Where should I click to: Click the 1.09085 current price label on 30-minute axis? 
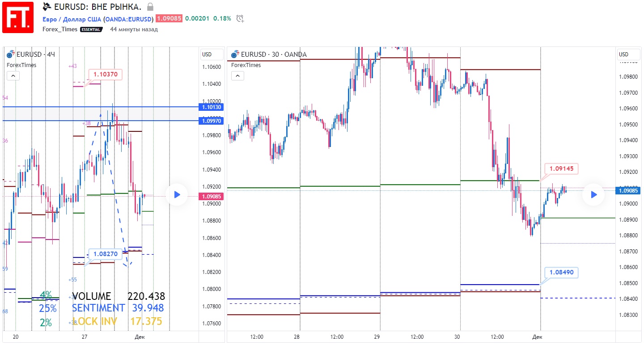coord(628,191)
